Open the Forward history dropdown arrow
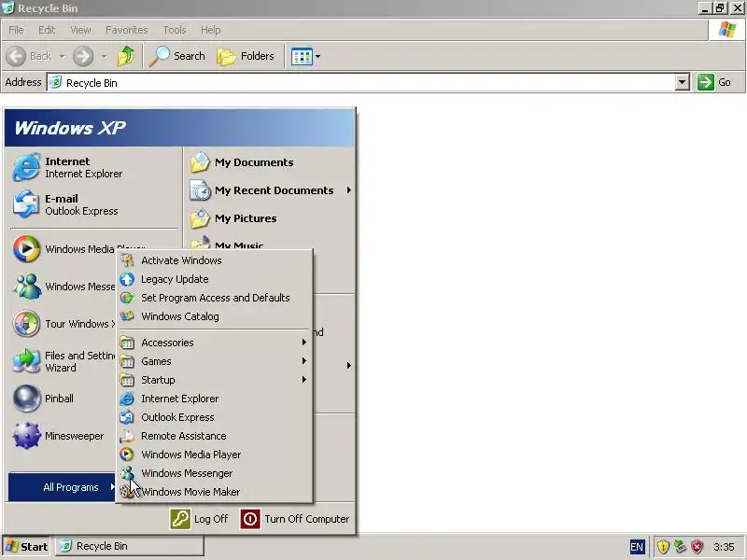The image size is (747, 560). [104, 56]
